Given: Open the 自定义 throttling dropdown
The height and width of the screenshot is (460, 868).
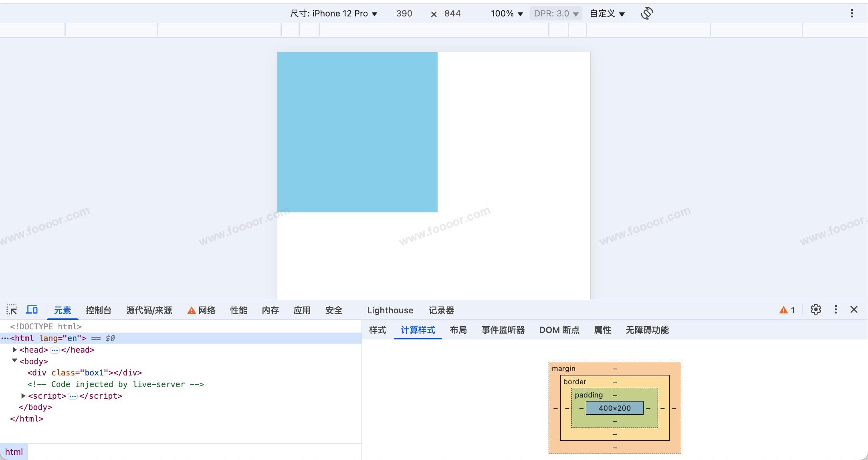Looking at the screenshot, I should pos(607,14).
